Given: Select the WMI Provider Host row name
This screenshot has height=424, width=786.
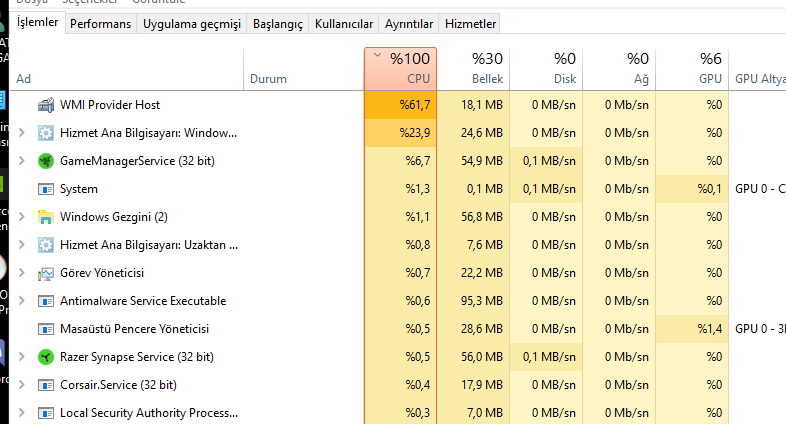Looking at the screenshot, I should [x=110, y=105].
